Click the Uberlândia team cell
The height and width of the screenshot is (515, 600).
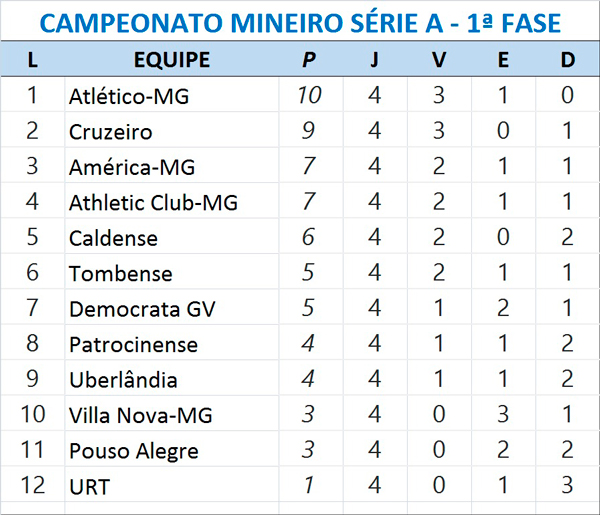tap(123, 380)
